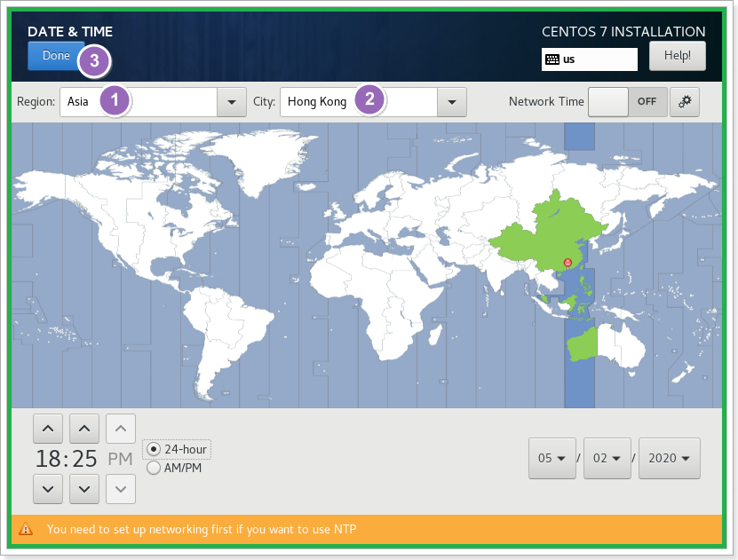This screenshot has width=738, height=560.
Task: Click the minutes value 25
Action: pos(84,459)
